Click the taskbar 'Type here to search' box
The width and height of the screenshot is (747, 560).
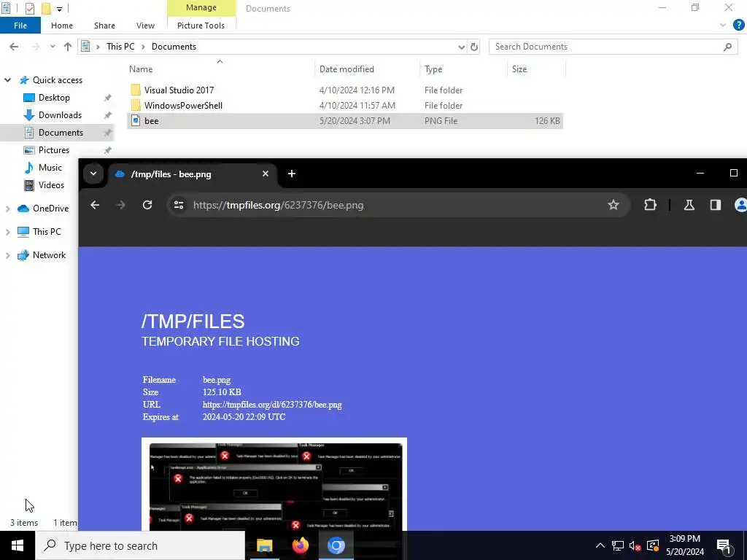[140, 545]
